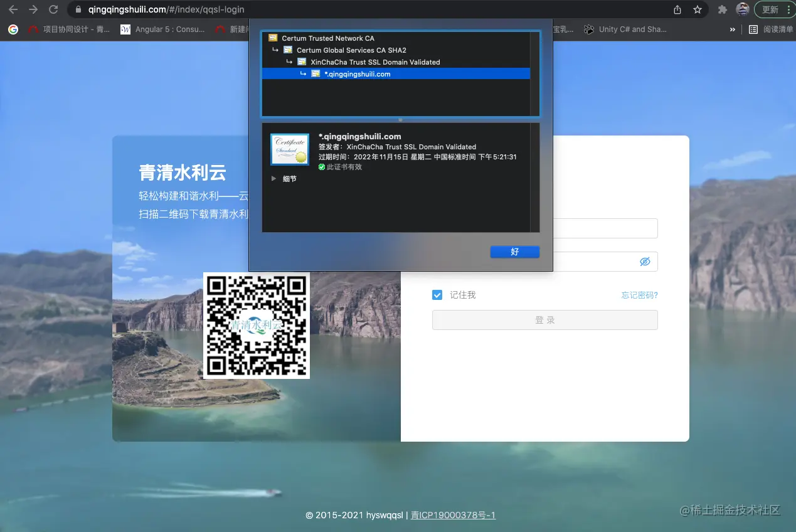
Task: Click the 过期时间 expiry date line
Action: [x=418, y=157]
